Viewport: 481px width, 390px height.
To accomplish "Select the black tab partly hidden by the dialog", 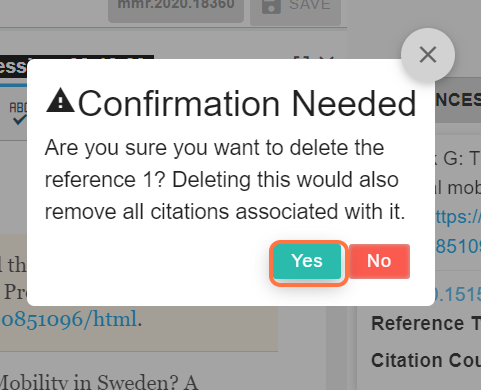I will [13, 67].
